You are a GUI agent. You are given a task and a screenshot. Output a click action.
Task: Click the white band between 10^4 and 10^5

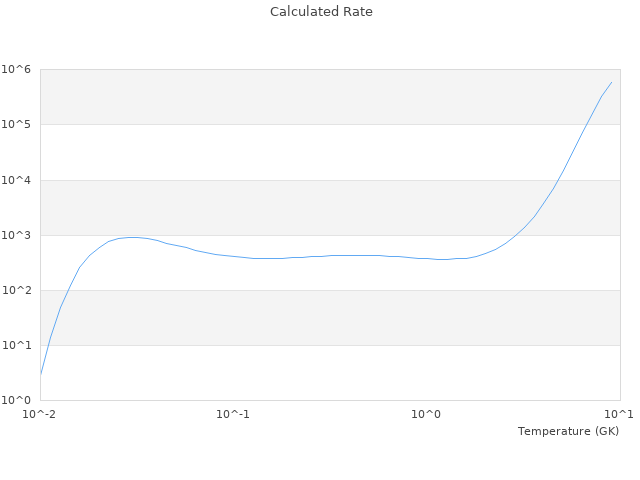(x=330, y=152)
